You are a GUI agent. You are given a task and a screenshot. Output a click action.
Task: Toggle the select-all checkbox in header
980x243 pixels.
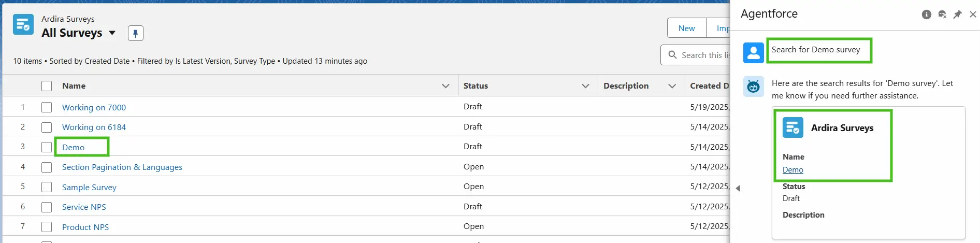click(x=47, y=86)
